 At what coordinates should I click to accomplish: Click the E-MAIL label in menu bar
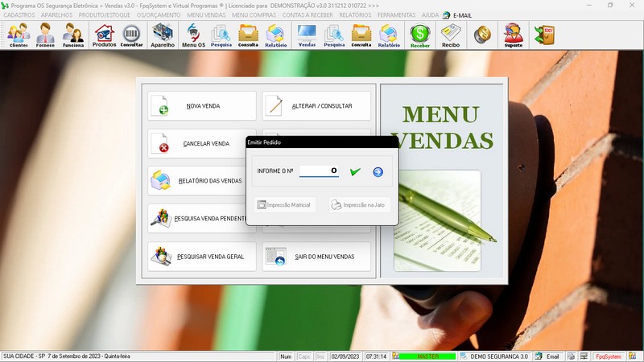462,15
